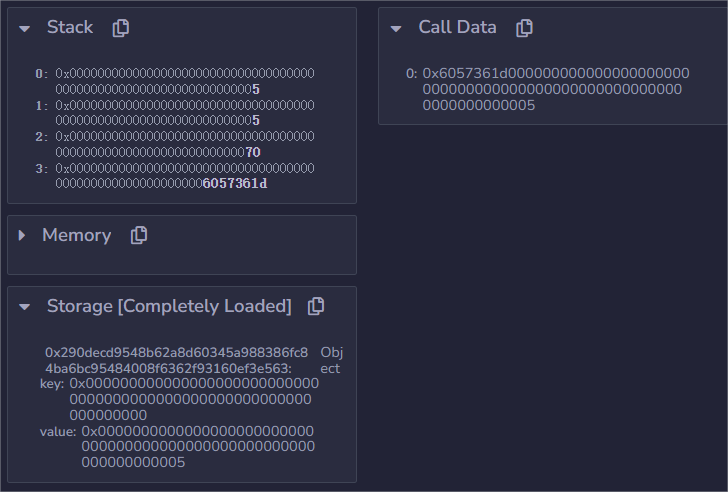Collapse the Call Data panel arrow
Viewport: 728px width, 492px height.
[x=396, y=29]
